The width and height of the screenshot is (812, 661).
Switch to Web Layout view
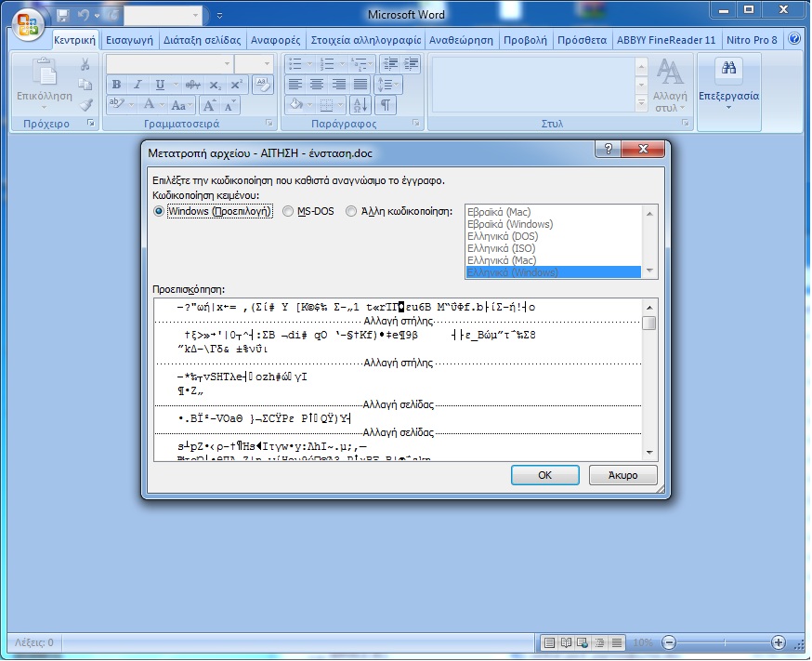pyautogui.click(x=583, y=642)
